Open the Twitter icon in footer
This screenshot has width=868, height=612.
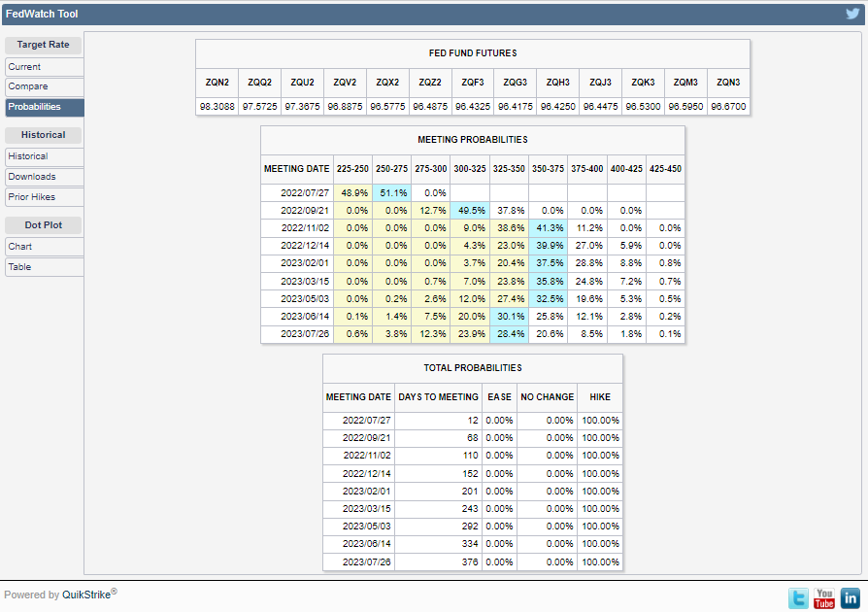[798, 597]
